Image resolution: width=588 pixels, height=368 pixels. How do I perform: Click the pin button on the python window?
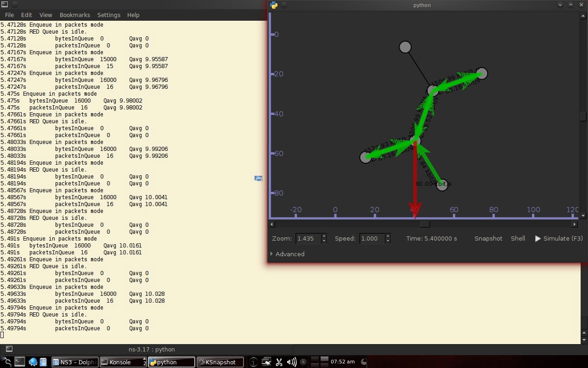click(284, 5)
